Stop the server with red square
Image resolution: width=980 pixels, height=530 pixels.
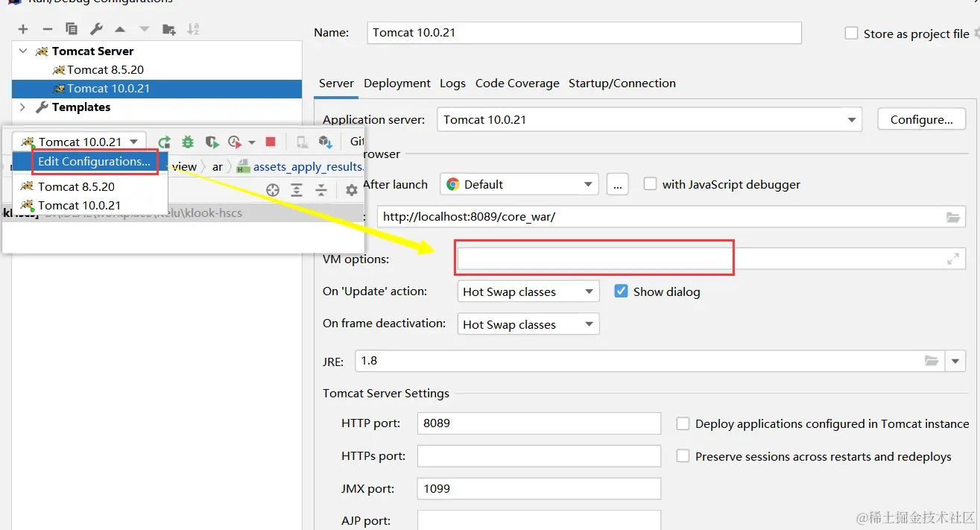tap(271, 142)
